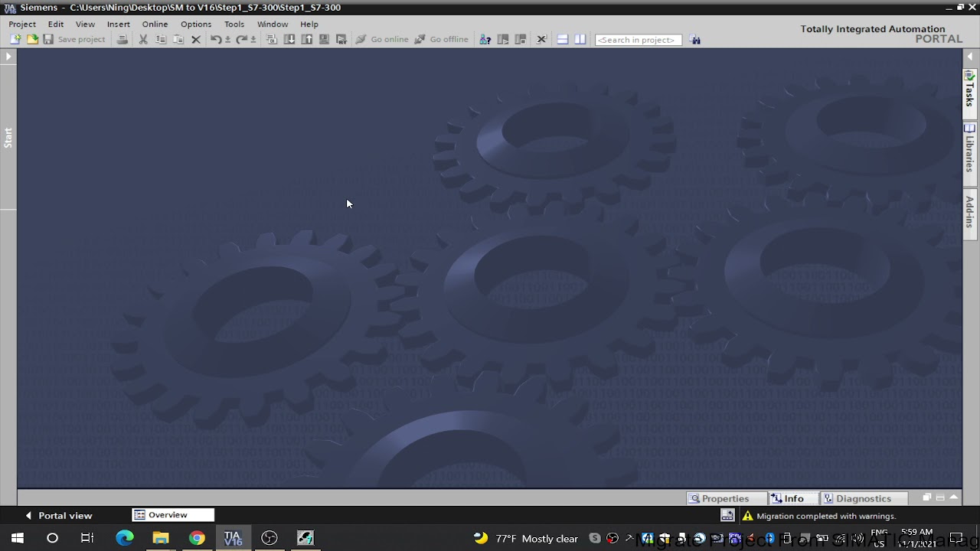
Task: Click status bar message log icon
Action: pyautogui.click(x=727, y=516)
